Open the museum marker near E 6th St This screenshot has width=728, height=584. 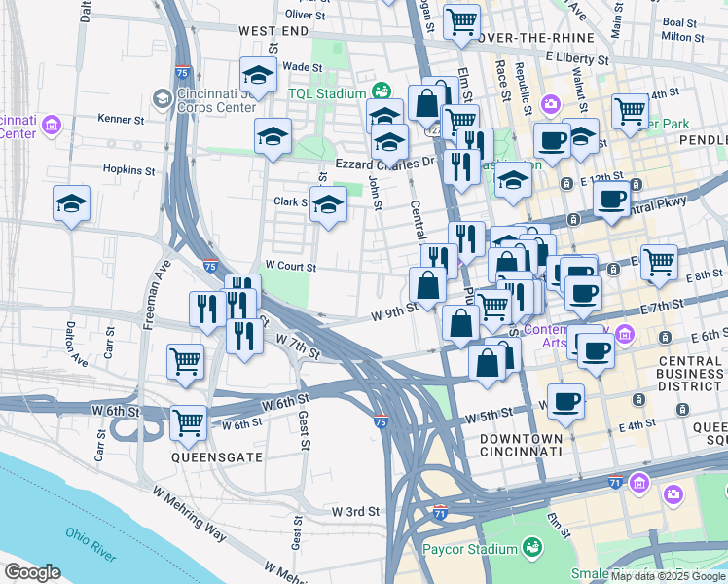pyautogui.click(x=625, y=333)
